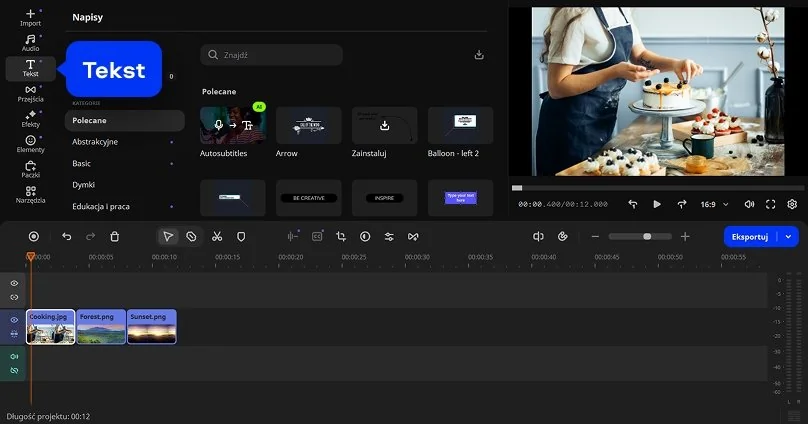Expand the Eksportuj dropdown arrow
The width and height of the screenshot is (808, 424).
click(x=790, y=236)
